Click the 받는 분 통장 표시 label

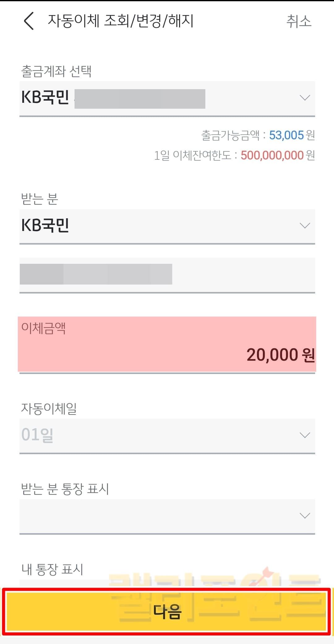65,489
